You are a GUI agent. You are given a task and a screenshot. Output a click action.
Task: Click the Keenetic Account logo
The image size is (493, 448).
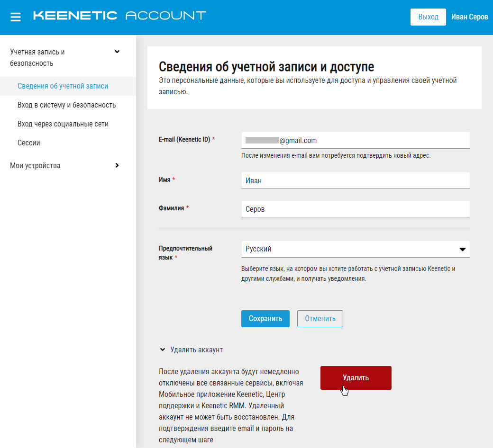tap(119, 16)
